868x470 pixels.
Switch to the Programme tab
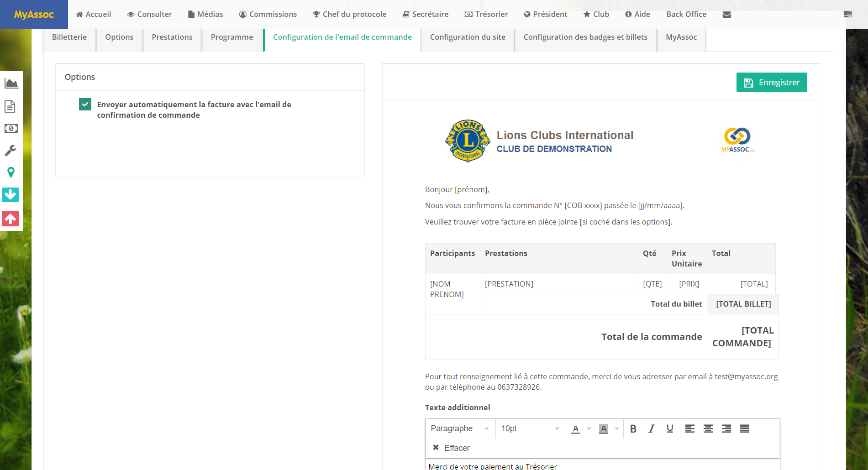[232, 37]
